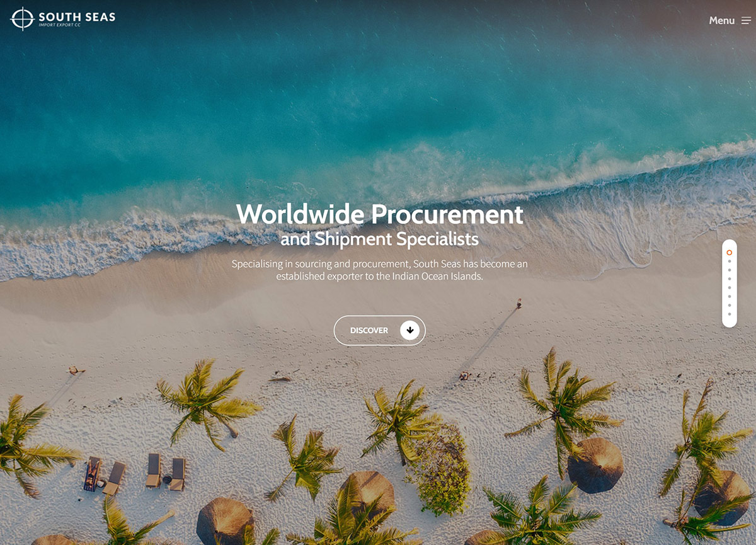Click the "Import Export CC" logo tagline
756x545 pixels.
click(x=60, y=26)
